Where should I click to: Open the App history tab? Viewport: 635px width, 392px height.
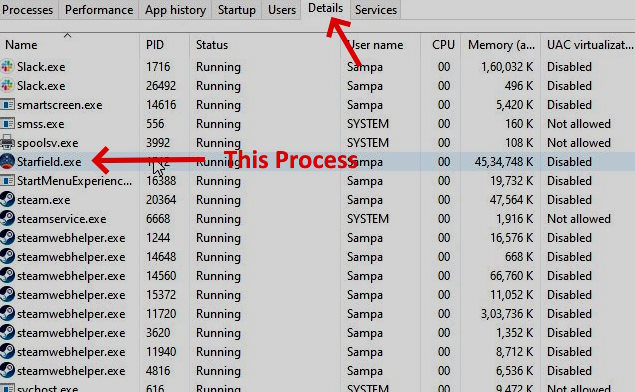tap(175, 10)
